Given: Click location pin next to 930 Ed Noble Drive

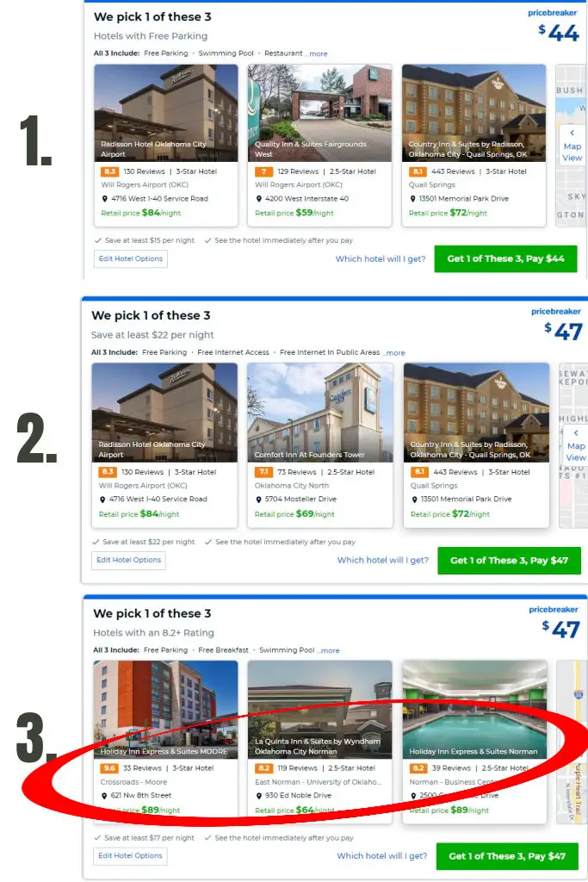Looking at the screenshot, I should [258, 795].
